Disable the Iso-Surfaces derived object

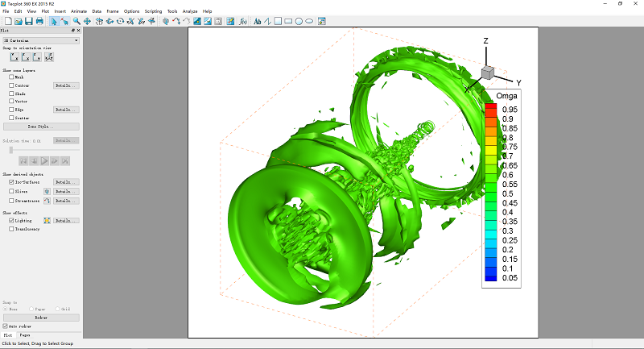(x=11, y=182)
